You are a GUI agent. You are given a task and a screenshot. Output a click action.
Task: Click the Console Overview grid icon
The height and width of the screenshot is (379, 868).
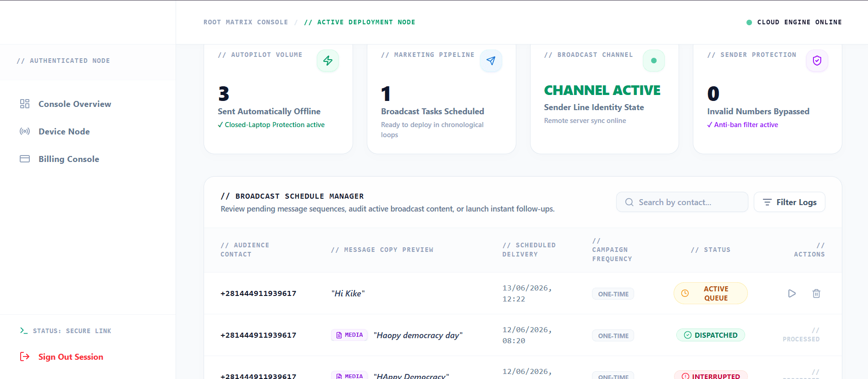25,104
